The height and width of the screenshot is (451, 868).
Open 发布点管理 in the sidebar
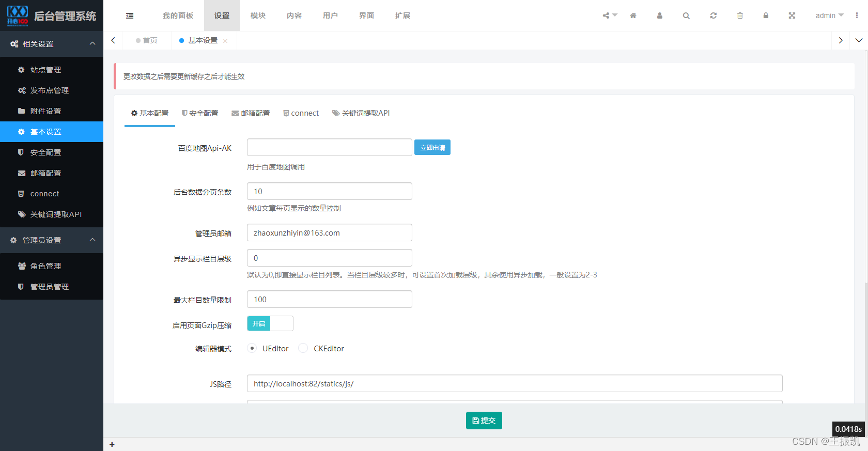click(52, 90)
